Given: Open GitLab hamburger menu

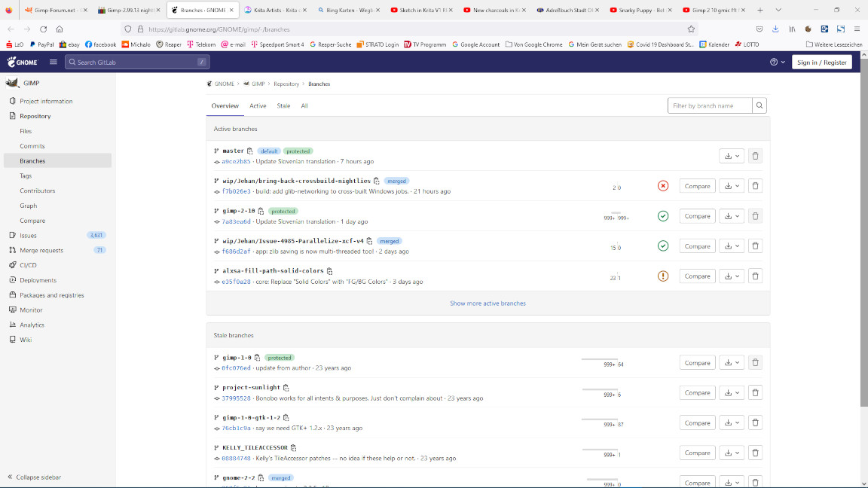Looking at the screenshot, I should pos(53,62).
